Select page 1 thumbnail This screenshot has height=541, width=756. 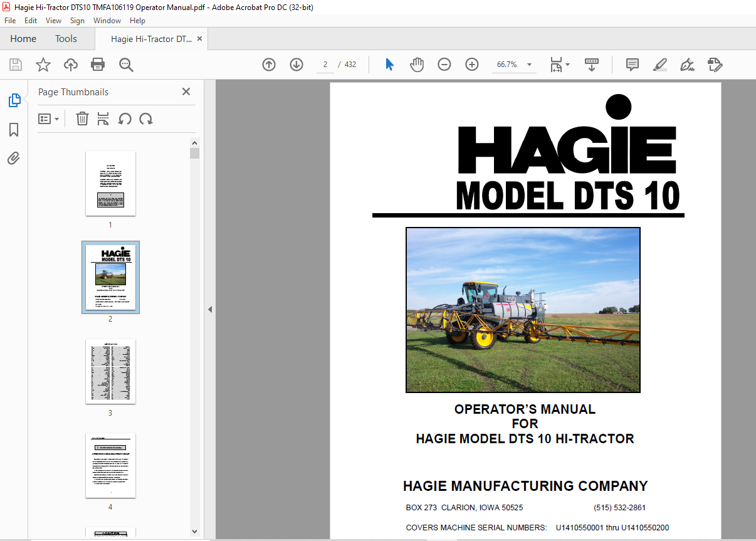click(110, 183)
